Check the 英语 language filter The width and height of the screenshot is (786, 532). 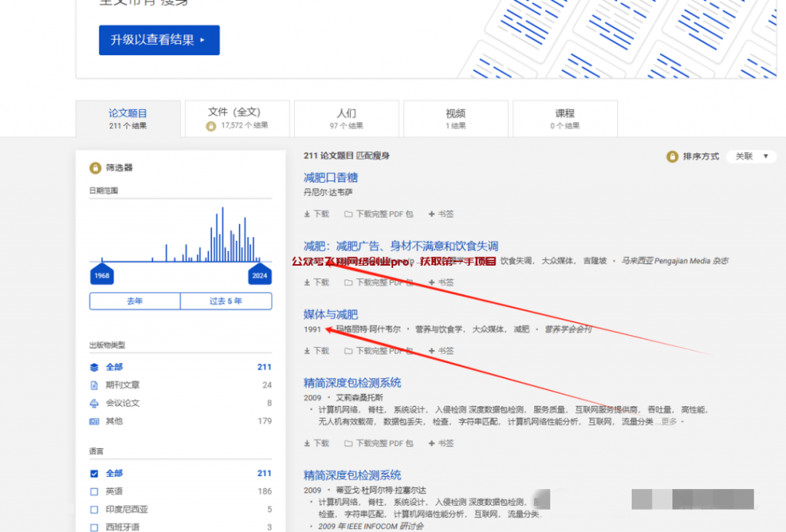pos(94,491)
